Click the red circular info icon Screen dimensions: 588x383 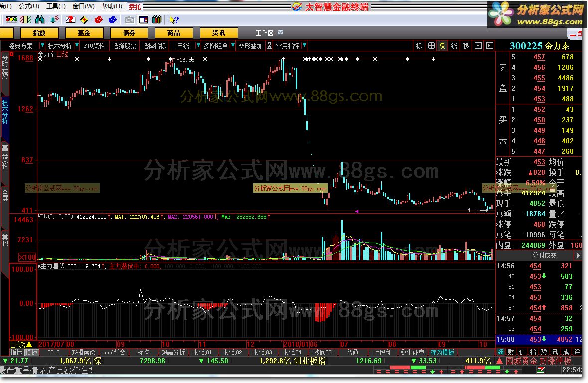[99, 20]
